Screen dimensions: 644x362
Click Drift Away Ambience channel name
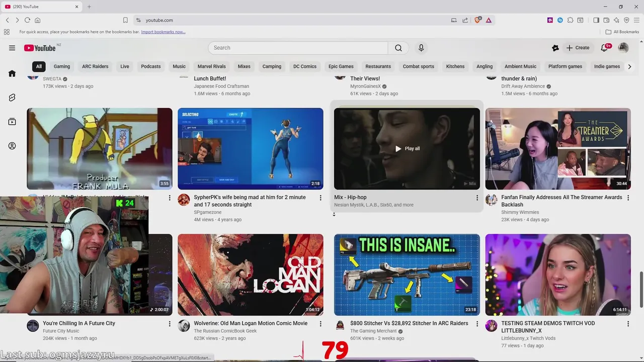[x=523, y=86]
